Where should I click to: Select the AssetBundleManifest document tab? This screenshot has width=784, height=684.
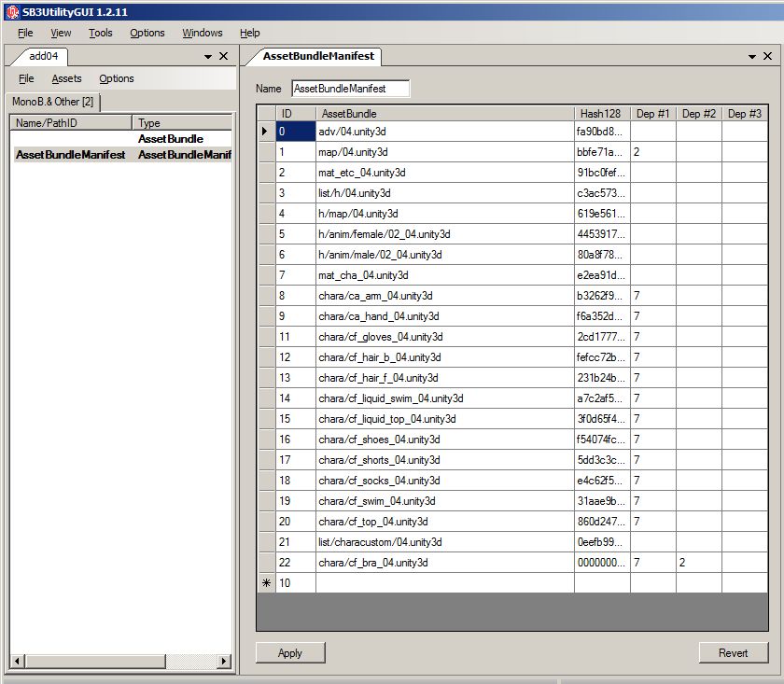pos(318,56)
